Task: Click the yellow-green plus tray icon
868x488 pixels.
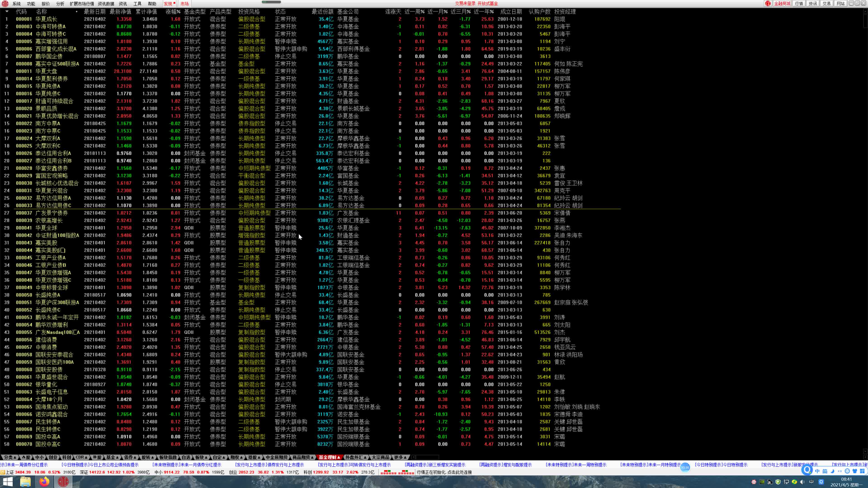Action: [794, 482]
